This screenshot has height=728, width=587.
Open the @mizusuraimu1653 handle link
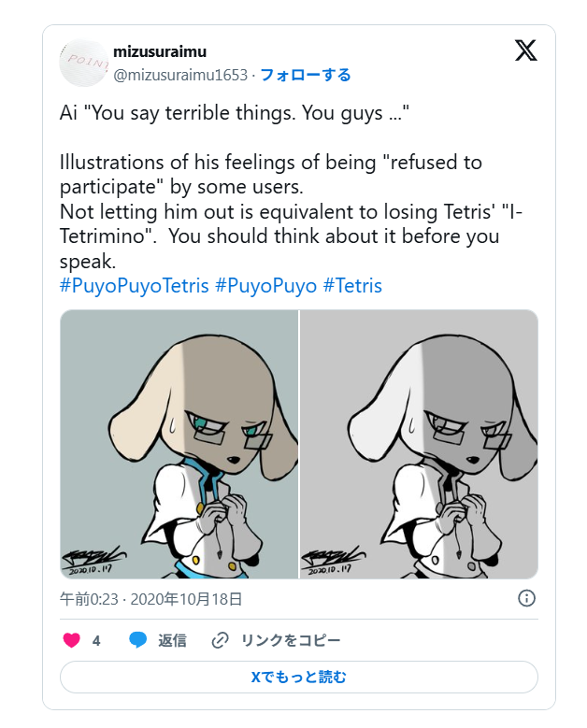click(x=180, y=75)
